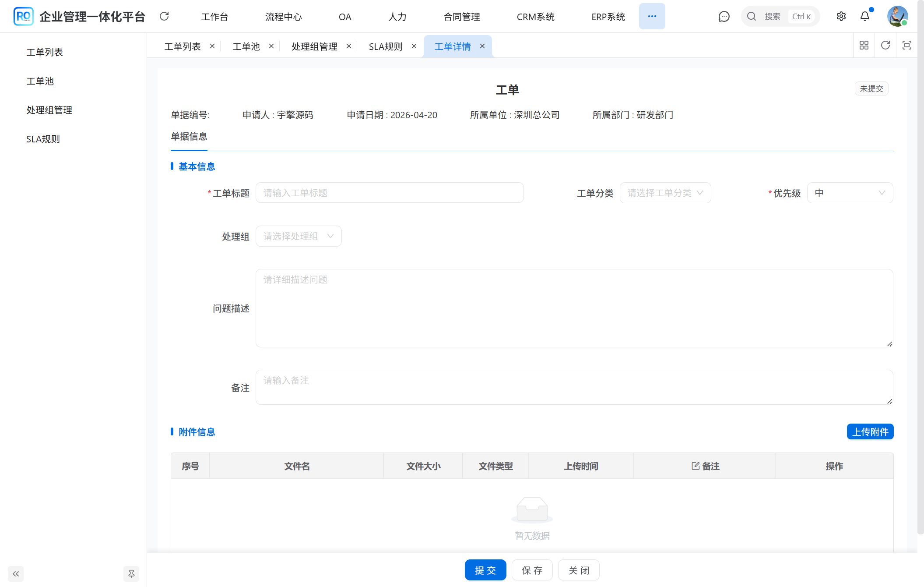This screenshot has height=587, width=924.
Task: Open CRM系统 in top menu
Action: 535,17
